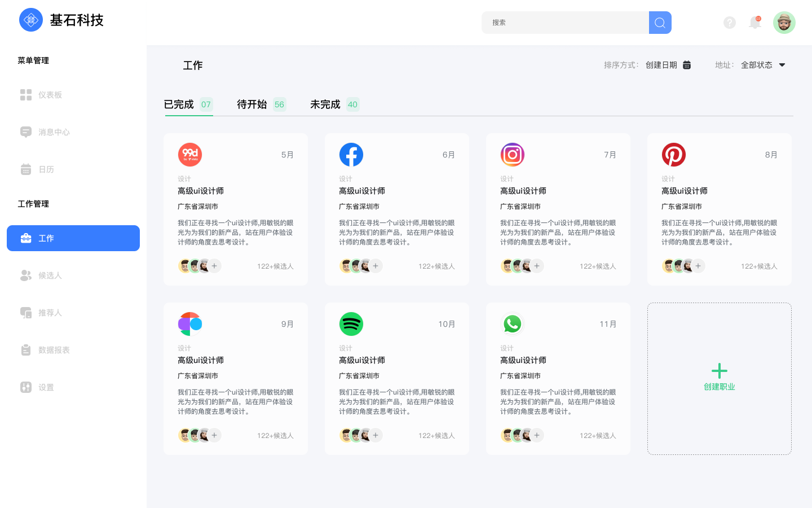Open 候选人 in sidebar

(41, 275)
